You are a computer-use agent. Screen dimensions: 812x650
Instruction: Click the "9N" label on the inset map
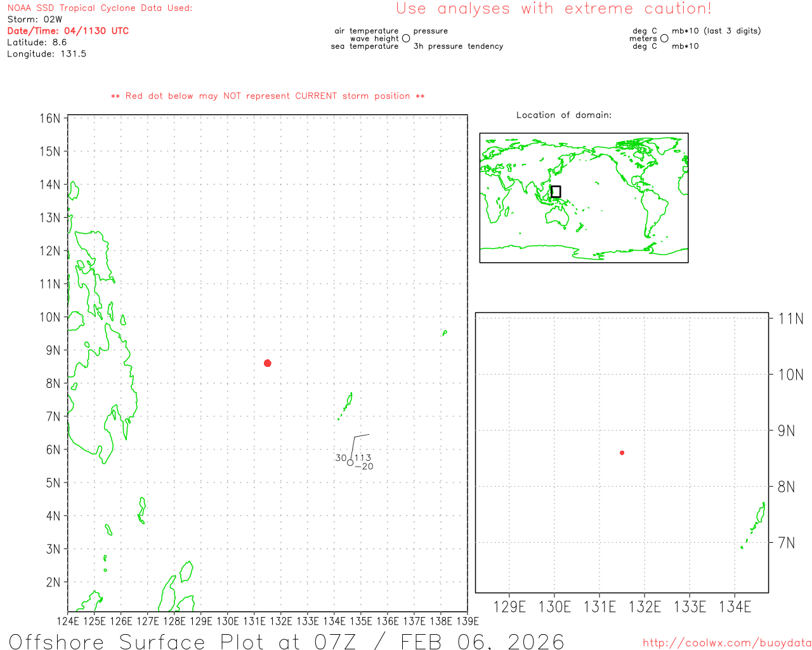787,431
